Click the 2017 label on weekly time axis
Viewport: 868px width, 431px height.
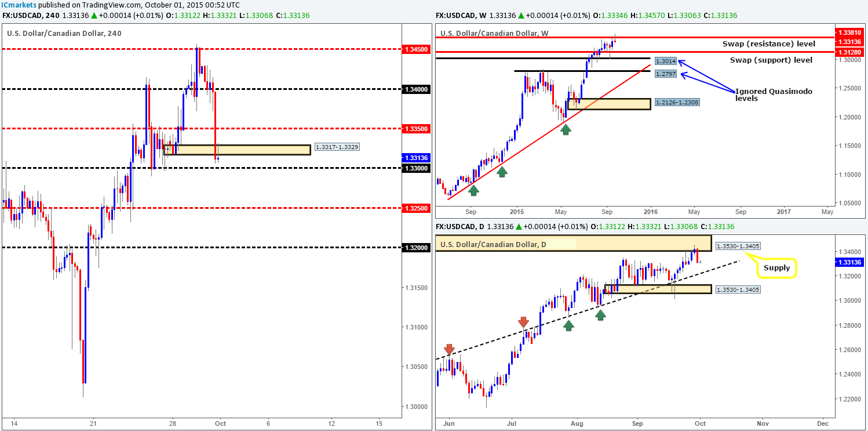(784, 212)
